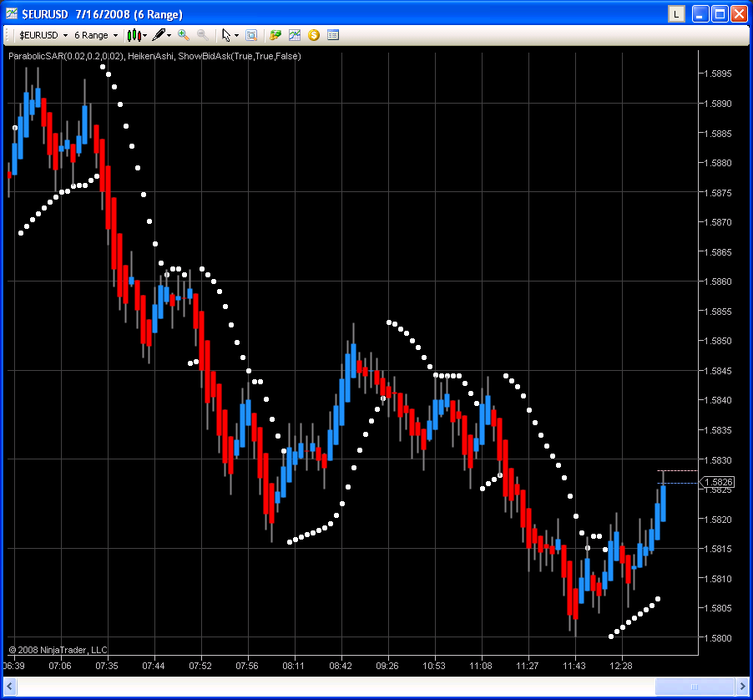Viewport: 753px width, 700px height.
Task: Select the cursor pointer tool
Action: 226,35
